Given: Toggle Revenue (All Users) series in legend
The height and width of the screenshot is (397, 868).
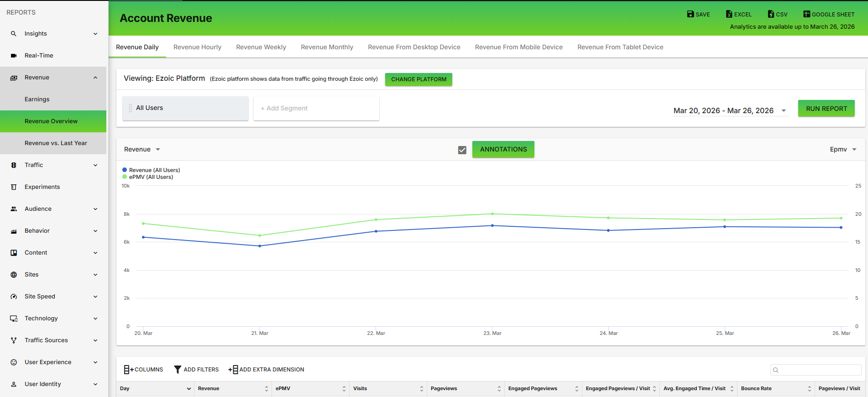Looking at the screenshot, I should (151, 170).
